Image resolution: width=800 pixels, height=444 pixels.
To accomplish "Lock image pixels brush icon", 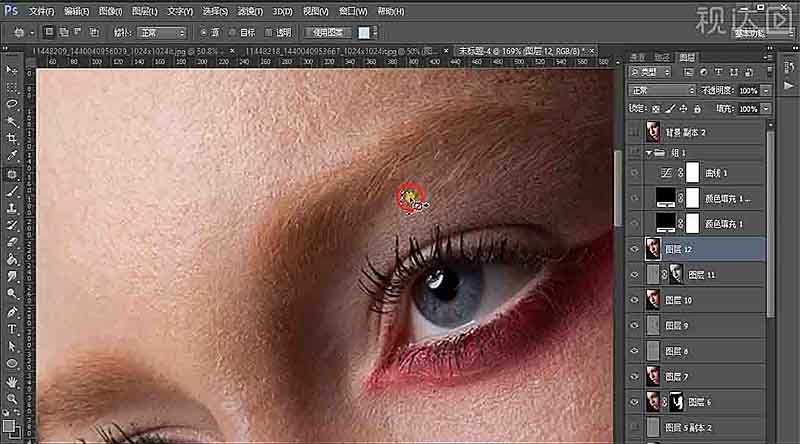I will 670,109.
